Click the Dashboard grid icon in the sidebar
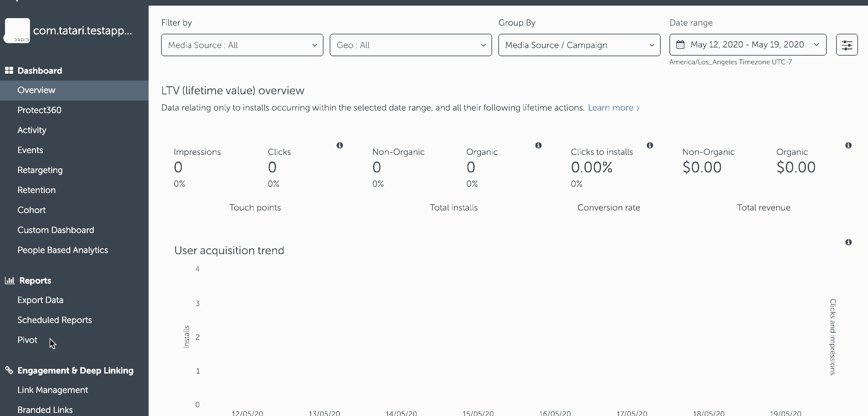 tap(9, 70)
